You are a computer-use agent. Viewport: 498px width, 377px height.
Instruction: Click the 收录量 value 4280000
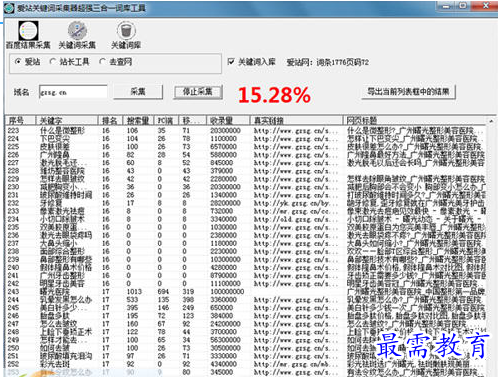point(223,267)
